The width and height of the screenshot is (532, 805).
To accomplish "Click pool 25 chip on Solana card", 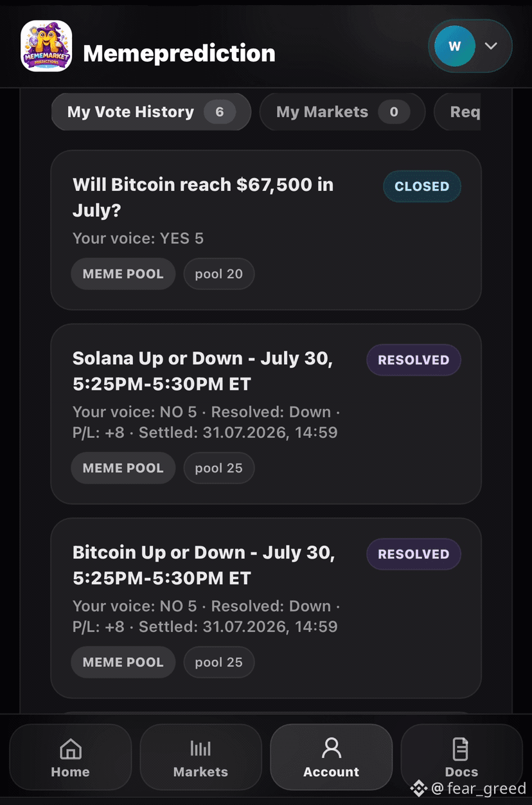I will (x=219, y=468).
